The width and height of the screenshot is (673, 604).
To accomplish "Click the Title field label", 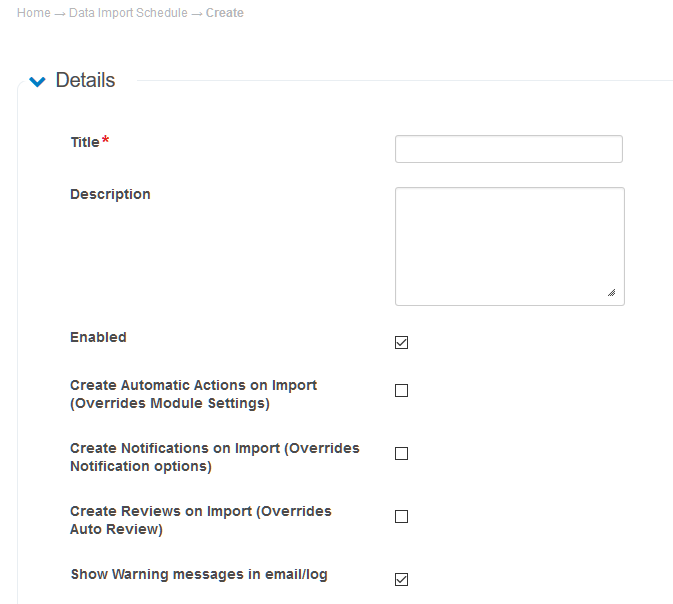I will [85, 142].
